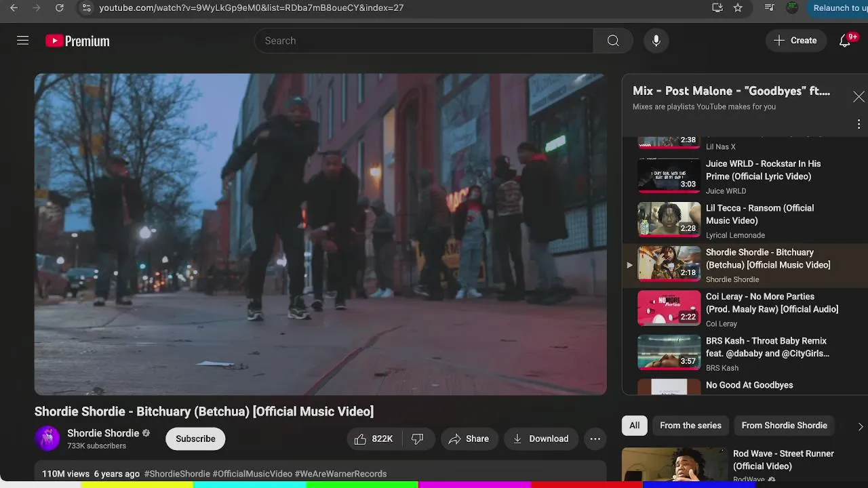Select From Shordie Shordie chip

(784, 426)
